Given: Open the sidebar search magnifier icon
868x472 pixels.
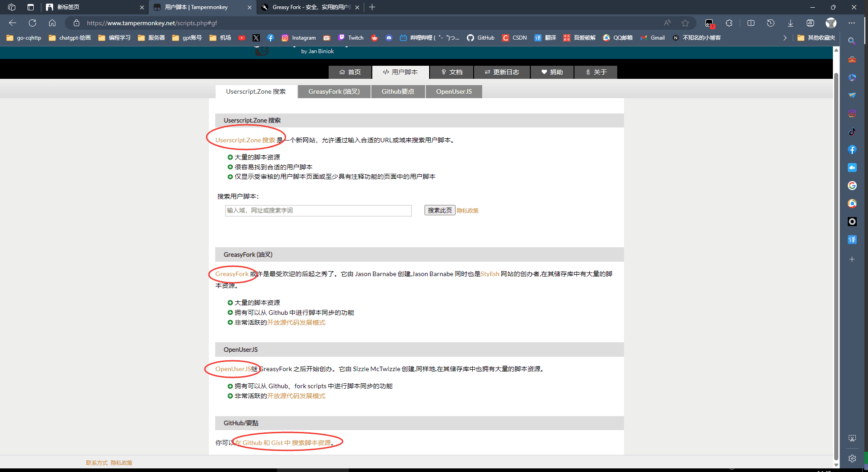Looking at the screenshot, I should tap(852, 41).
